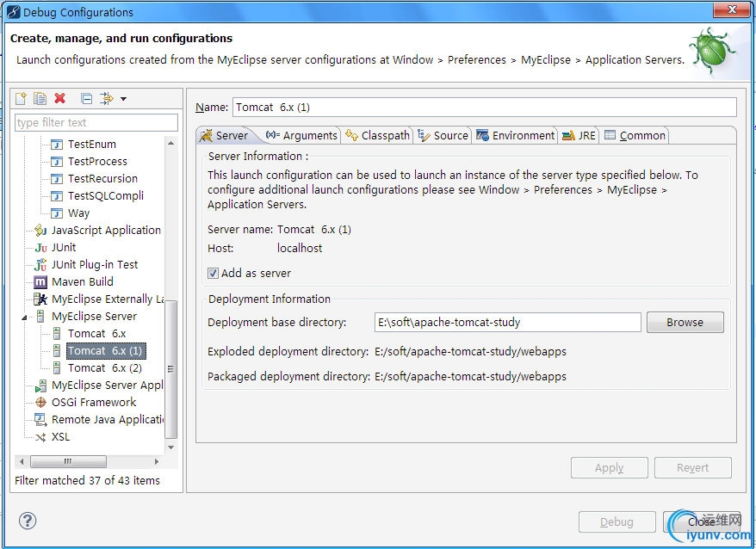This screenshot has height=549, width=756.
Task: Click the Debug button
Action: [x=617, y=522]
